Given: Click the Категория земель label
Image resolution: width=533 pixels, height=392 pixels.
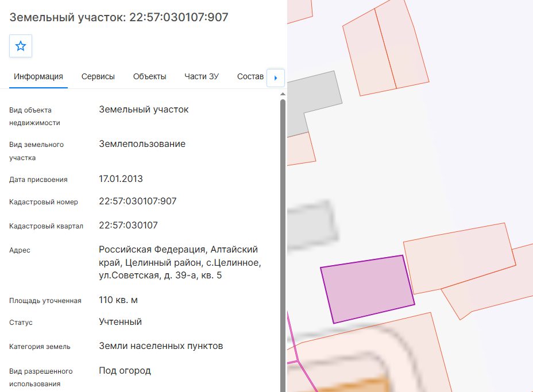Looking at the screenshot, I should point(40,347).
